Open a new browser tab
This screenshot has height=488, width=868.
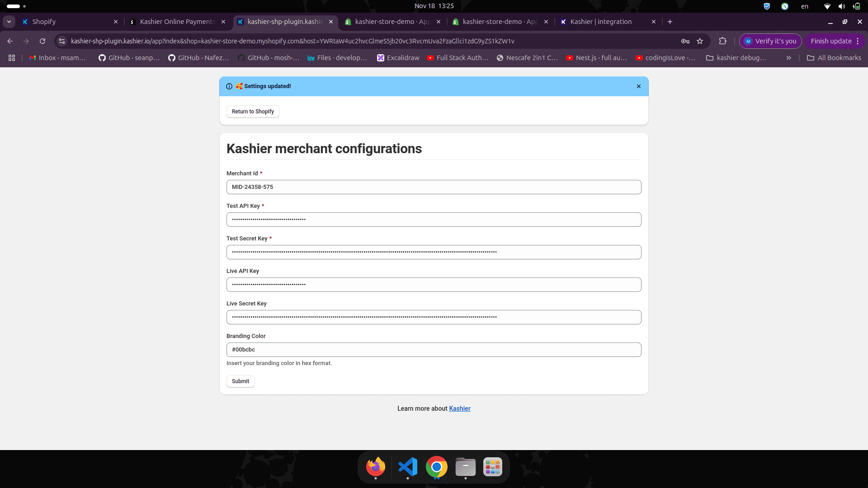point(670,22)
